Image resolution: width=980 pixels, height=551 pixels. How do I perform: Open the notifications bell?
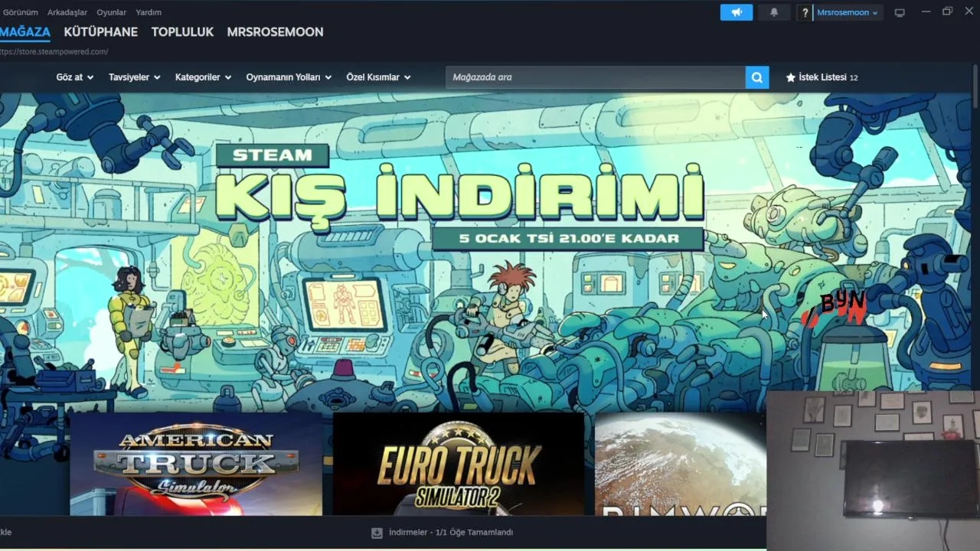(x=774, y=12)
